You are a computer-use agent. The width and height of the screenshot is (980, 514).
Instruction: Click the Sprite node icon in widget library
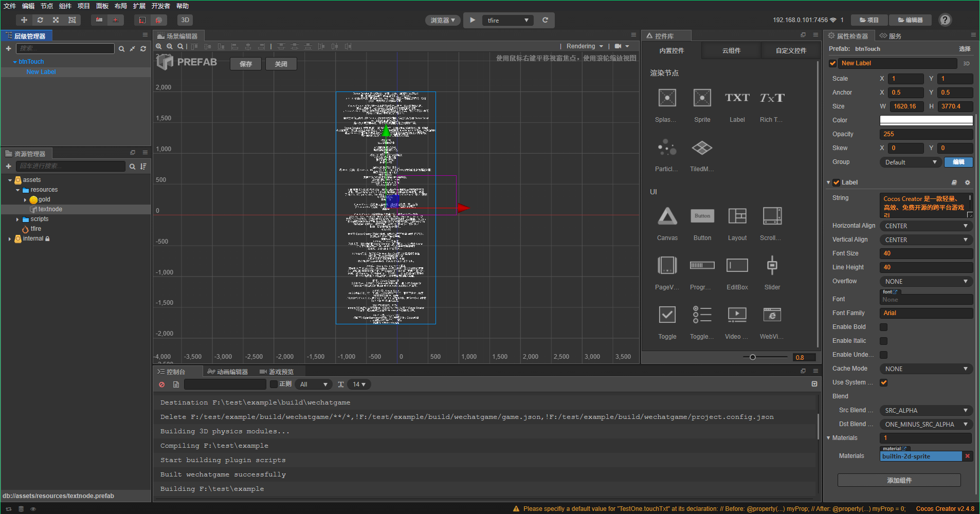coord(702,98)
